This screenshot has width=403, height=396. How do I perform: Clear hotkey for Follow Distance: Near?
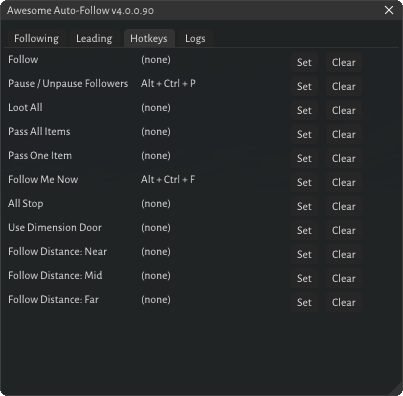point(344,254)
